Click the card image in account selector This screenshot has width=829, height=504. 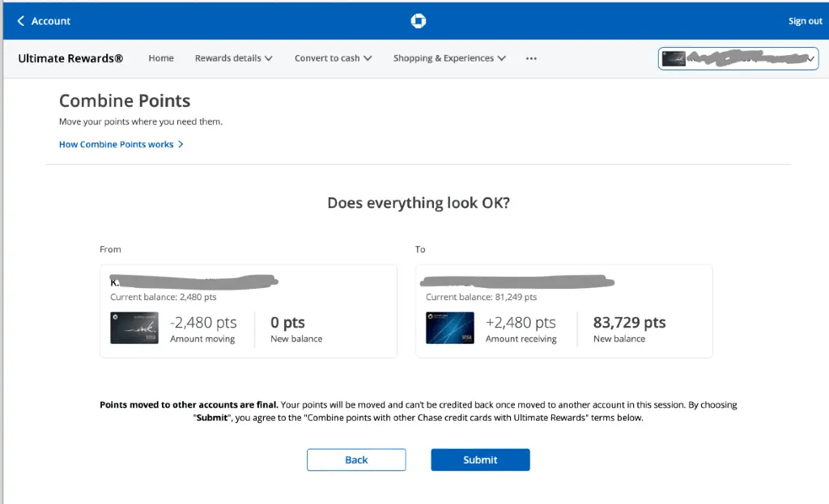(x=674, y=58)
